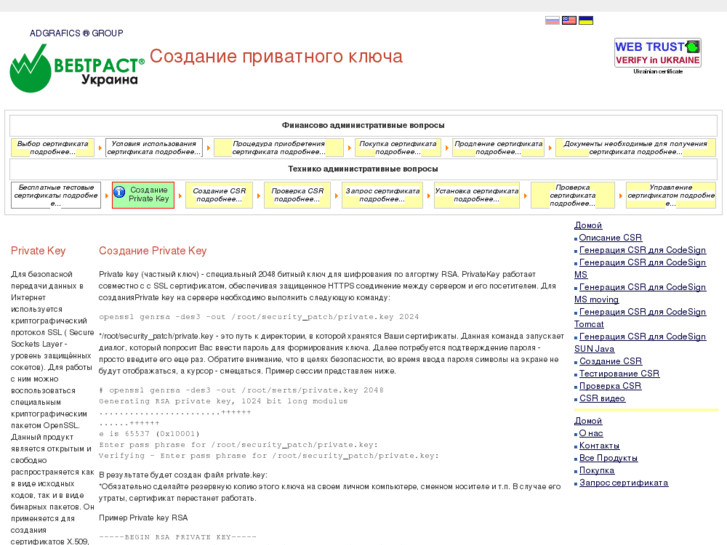
Task: Open Проверка CSR подробнее step
Action: [297, 195]
